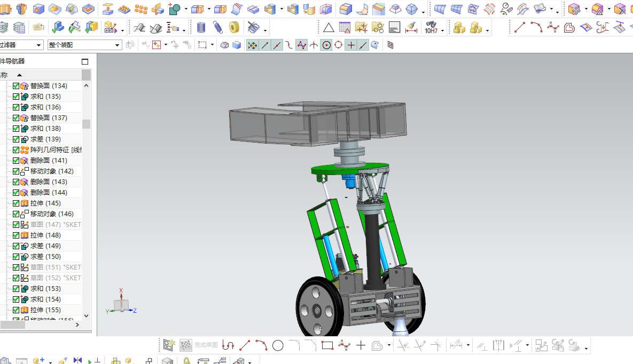633x364 pixels.
Task: Select 求和 (153) in the part navigator
Action: 45,289
